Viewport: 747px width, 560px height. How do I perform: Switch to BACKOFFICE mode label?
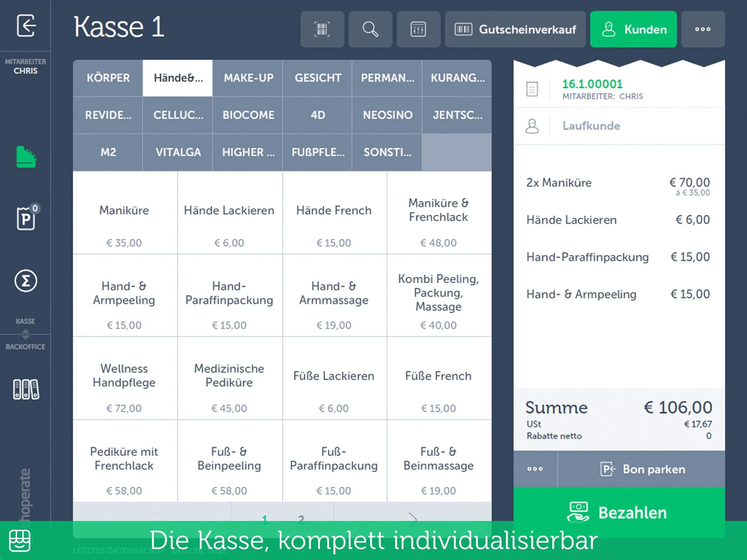[x=26, y=347]
